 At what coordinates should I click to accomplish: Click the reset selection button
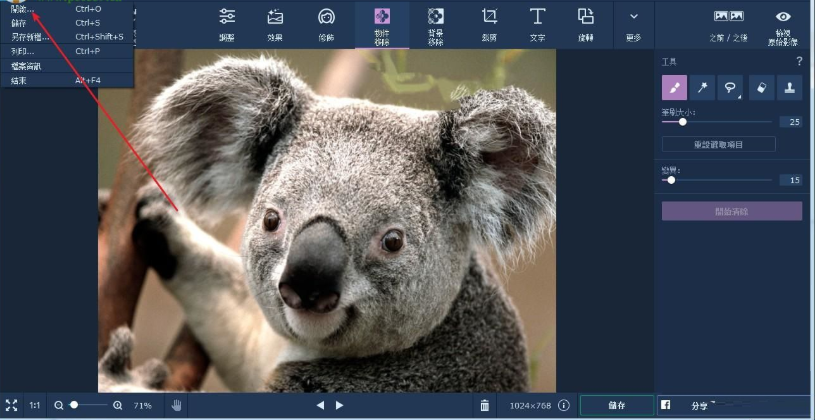pos(718,144)
